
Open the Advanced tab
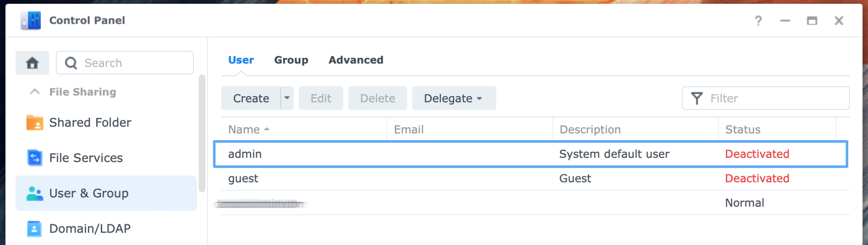pos(356,60)
